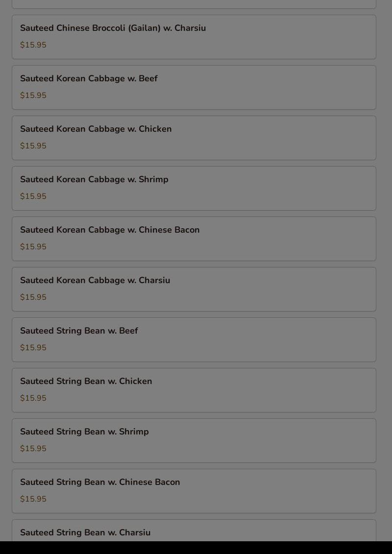Viewport: 392px width, 554px height.
Task: Click price of String Bean w. Chicken
Action: coord(33,398)
